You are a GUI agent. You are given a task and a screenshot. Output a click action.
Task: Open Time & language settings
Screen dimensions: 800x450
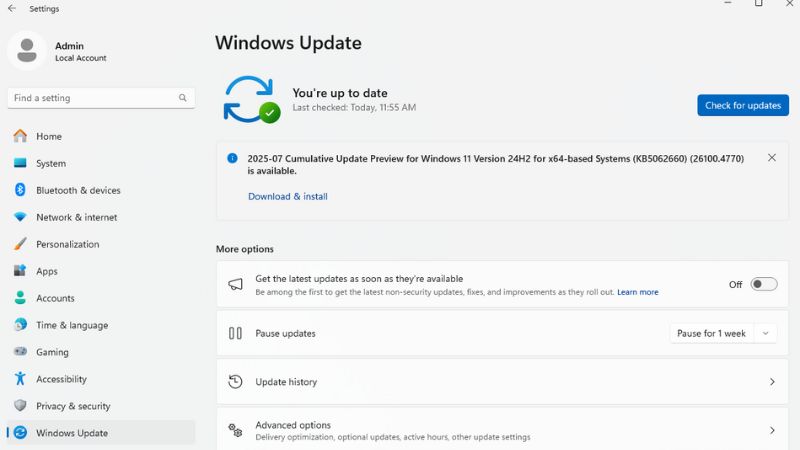[x=101, y=325]
